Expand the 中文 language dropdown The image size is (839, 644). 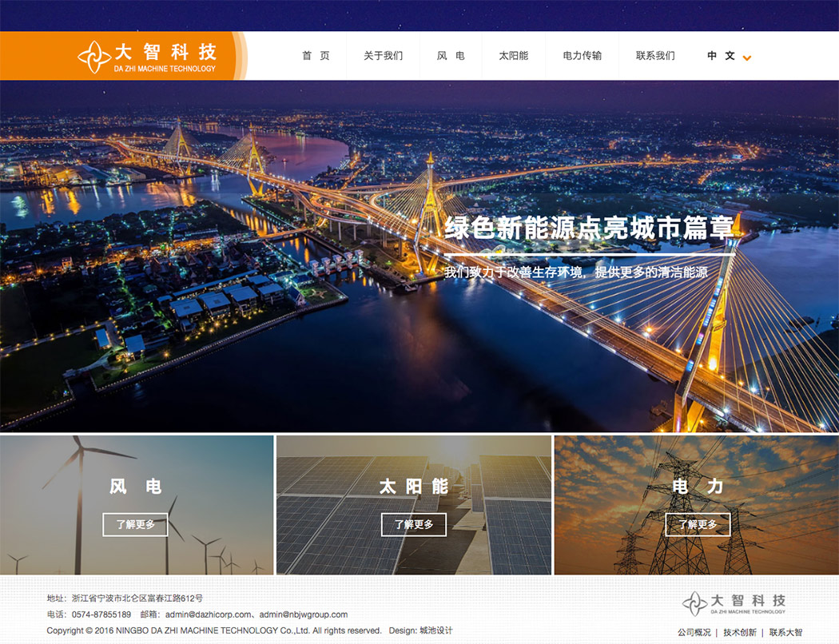pyautogui.click(x=729, y=56)
